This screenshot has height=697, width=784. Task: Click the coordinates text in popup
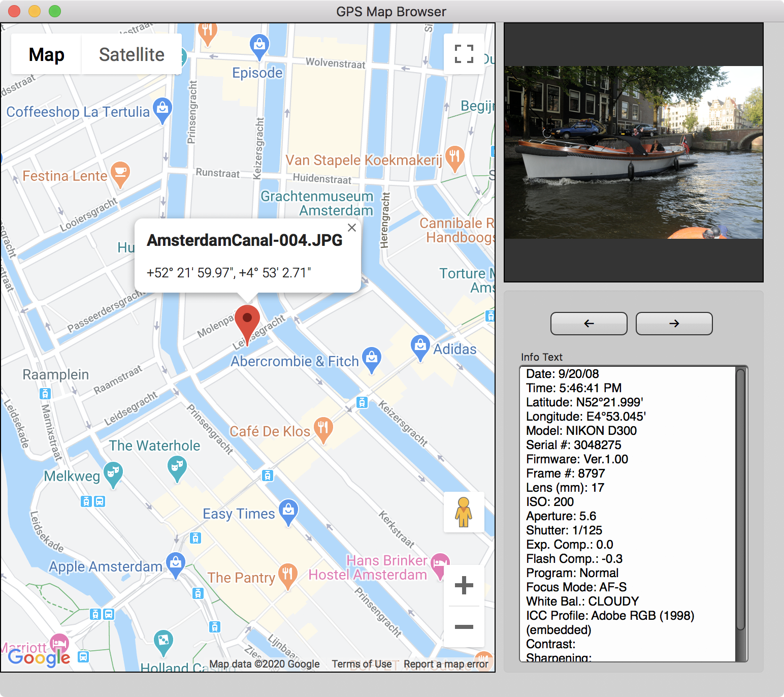tap(228, 273)
